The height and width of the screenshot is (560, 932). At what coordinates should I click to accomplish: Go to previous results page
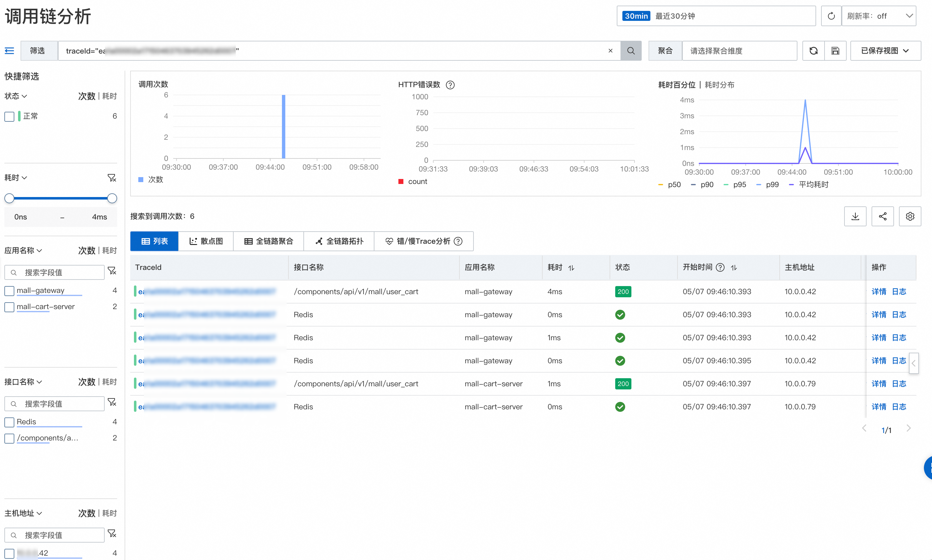(864, 428)
